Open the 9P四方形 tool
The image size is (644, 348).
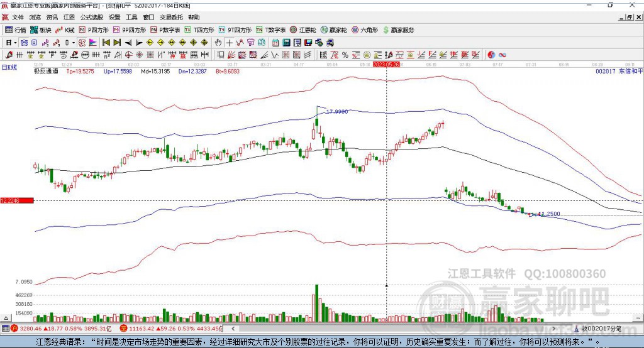tap(130, 30)
